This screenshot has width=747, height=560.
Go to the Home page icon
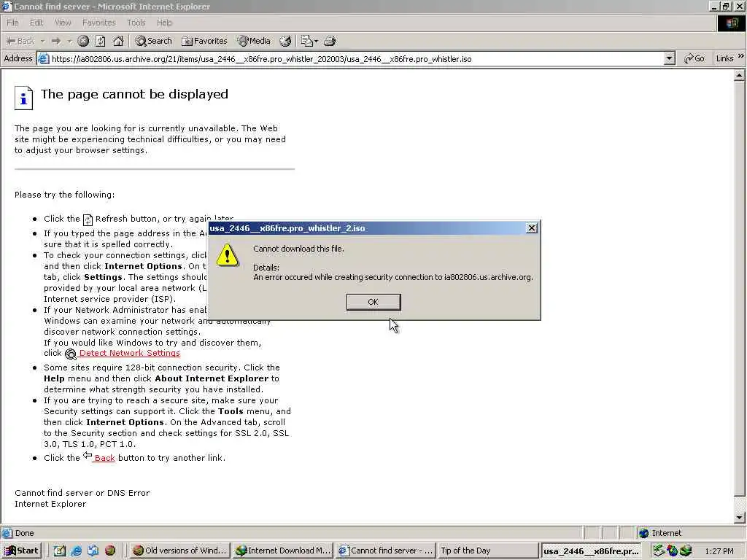coord(118,41)
